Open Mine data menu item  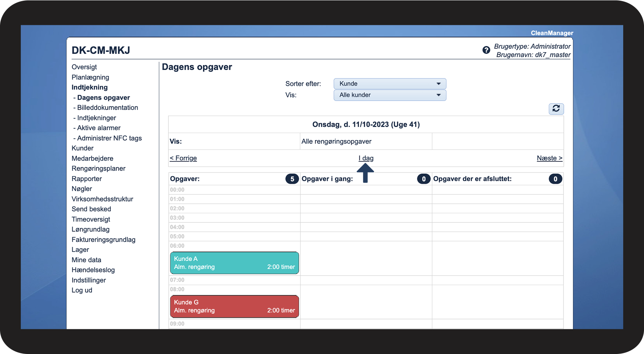coord(86,260)
